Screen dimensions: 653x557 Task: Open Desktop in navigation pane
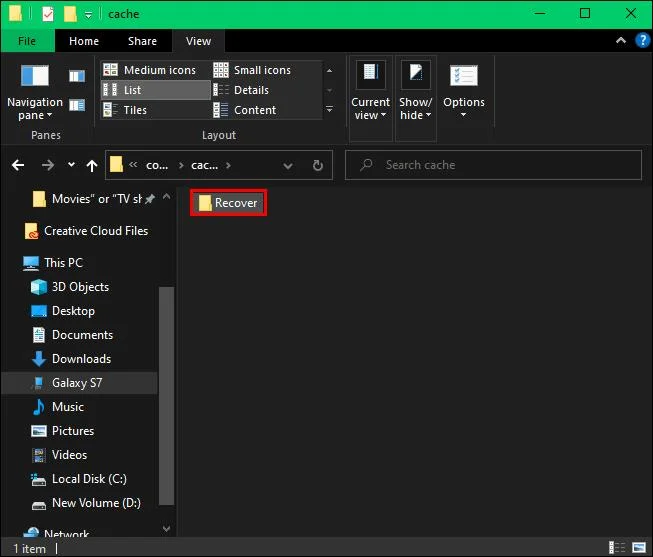click(x=63, y=311)
